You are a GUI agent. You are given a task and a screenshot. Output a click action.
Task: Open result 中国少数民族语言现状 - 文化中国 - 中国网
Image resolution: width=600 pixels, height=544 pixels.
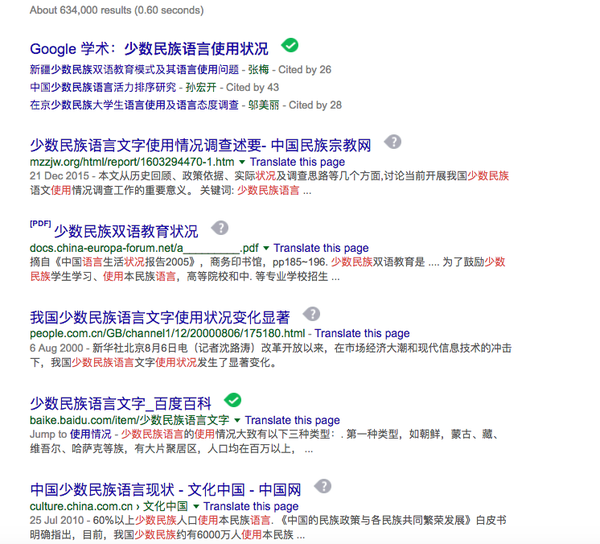pyautogui.click(x=165, y=489)
